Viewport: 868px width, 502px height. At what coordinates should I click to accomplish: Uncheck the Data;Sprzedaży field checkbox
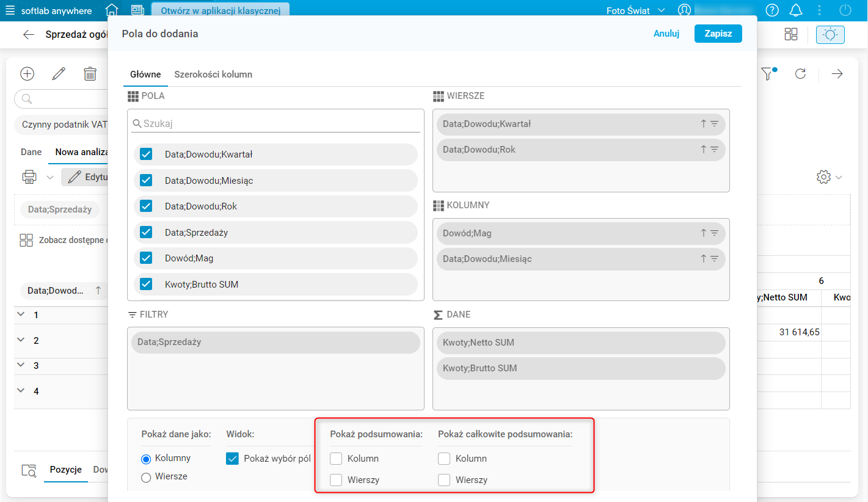[x=146, y=232]
